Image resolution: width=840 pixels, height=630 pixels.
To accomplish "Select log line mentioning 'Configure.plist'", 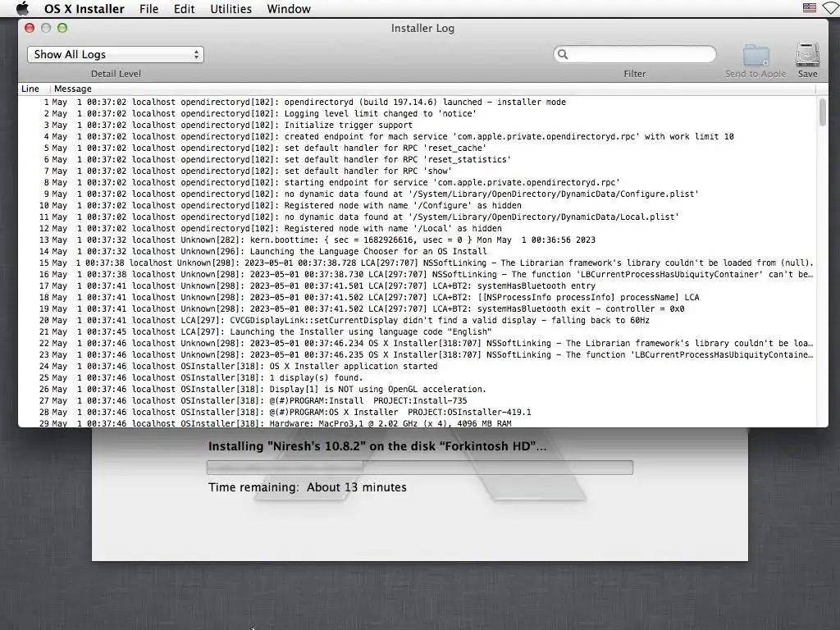I will (417, 194).
